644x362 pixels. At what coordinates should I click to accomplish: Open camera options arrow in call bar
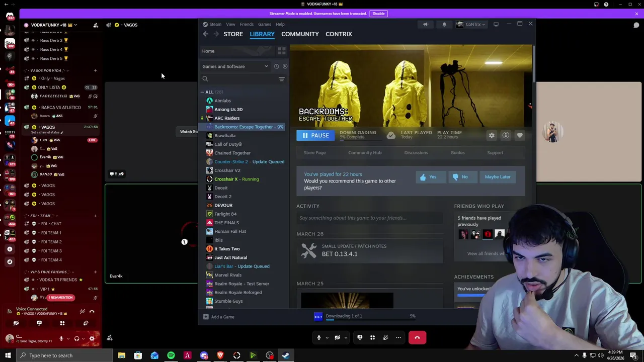[x=346, y=337]
